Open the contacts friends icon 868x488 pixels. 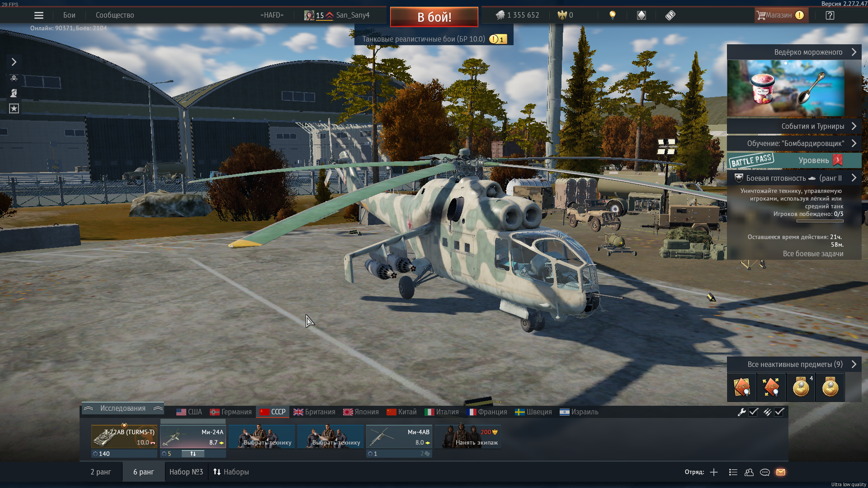click(749, 472)
